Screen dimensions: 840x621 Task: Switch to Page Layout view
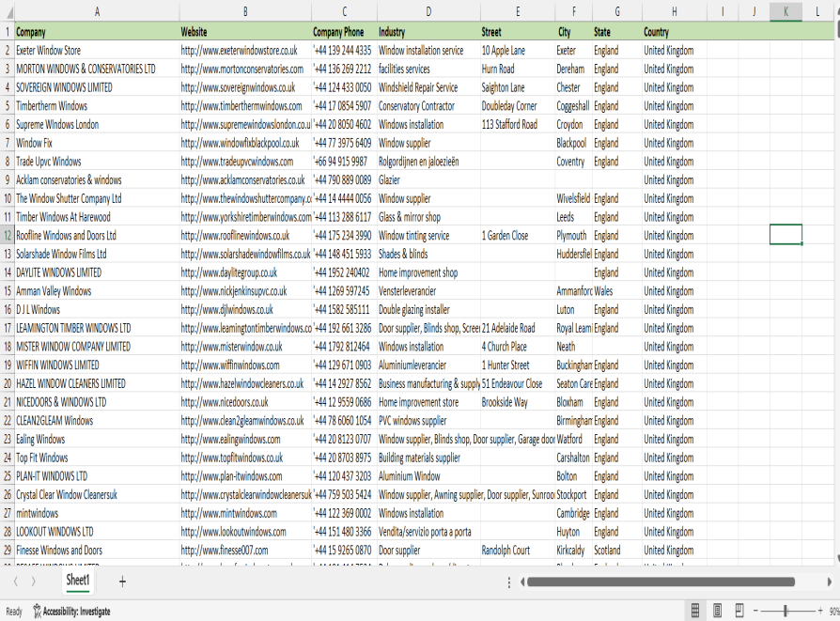coord(717,611)
